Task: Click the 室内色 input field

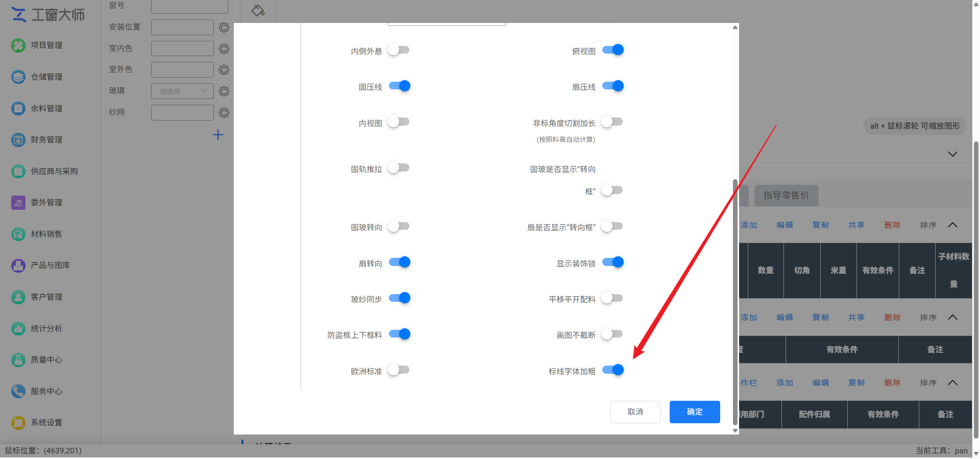Action: (182, 49)
